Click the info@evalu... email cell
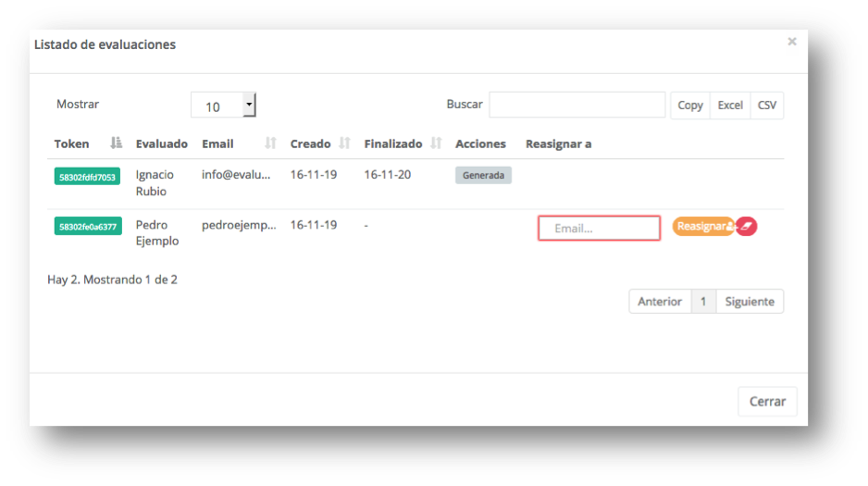The image size is (868, 486). [236, 175]
